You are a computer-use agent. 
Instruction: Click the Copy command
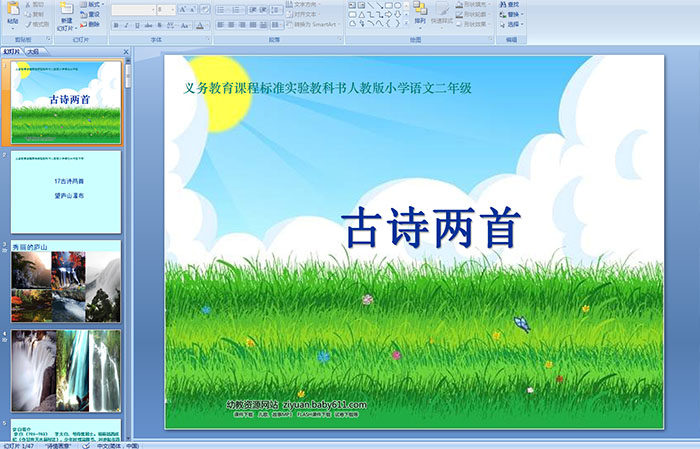[35, 14]
